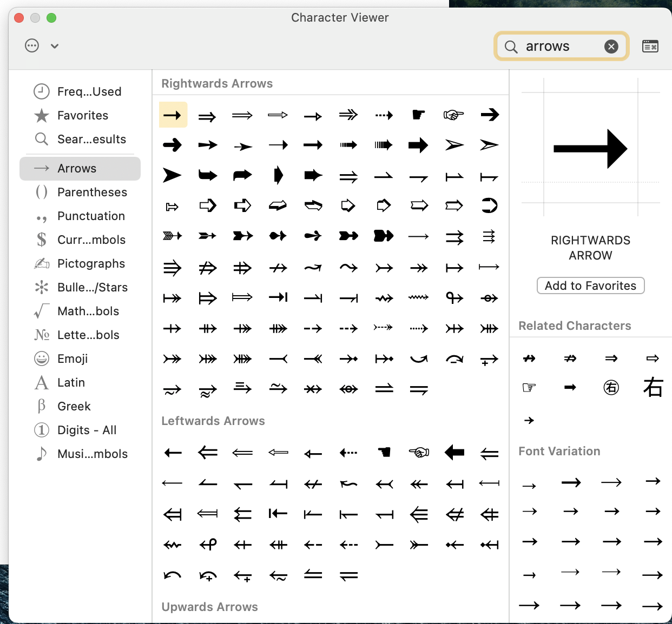Select the leftwards arrow with hook
Screen dimensions: 672x624
[x=208, y=545]
